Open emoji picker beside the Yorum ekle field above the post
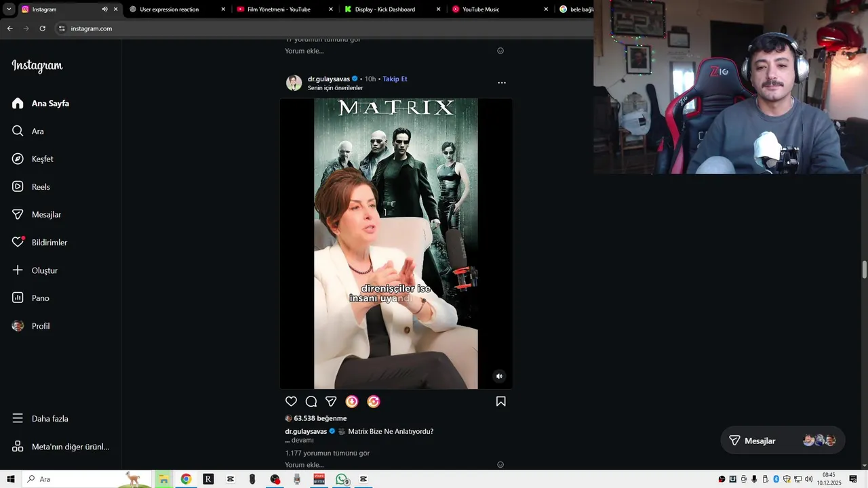868x488 pixels. pyautogui.click(x=500, y=51)
